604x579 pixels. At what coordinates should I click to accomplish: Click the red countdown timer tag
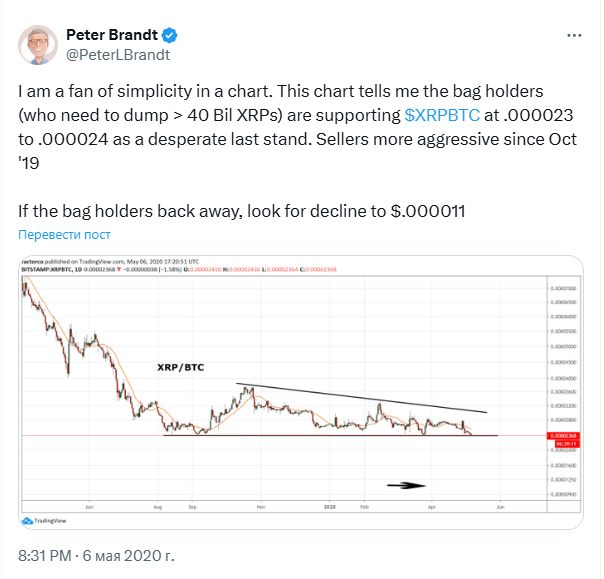[567, 444]
